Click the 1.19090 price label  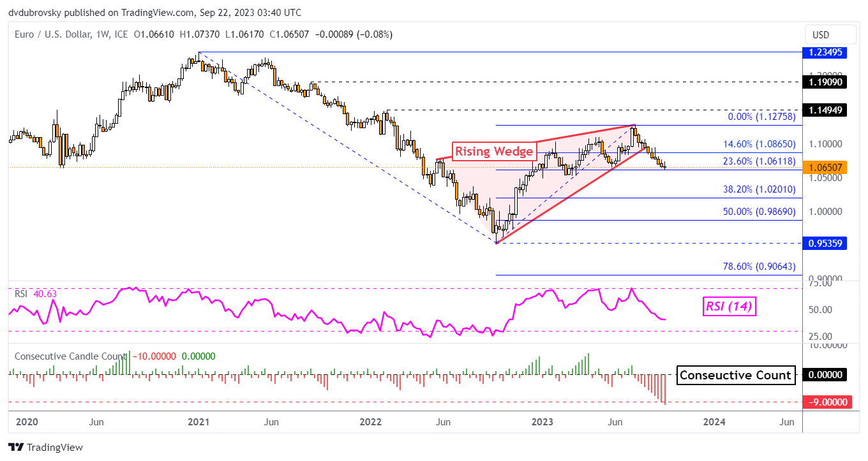pos(823,82)
